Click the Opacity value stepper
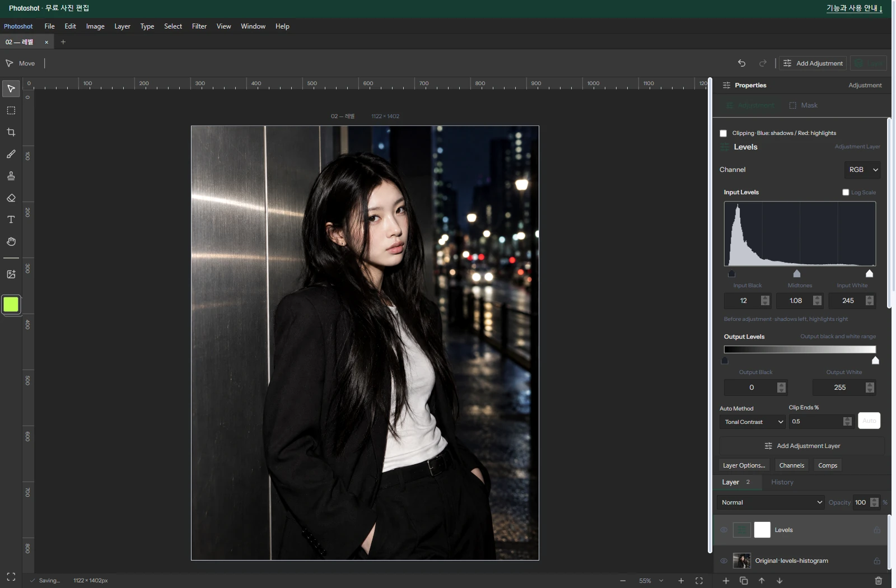The width and height of the screenshot is (896, 588). coord(874,502)
